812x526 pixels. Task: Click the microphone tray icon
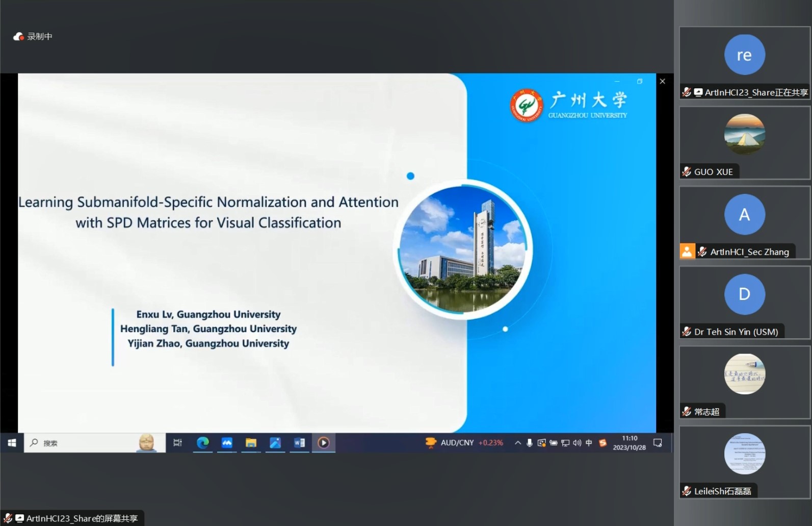(x=530, y=443)
